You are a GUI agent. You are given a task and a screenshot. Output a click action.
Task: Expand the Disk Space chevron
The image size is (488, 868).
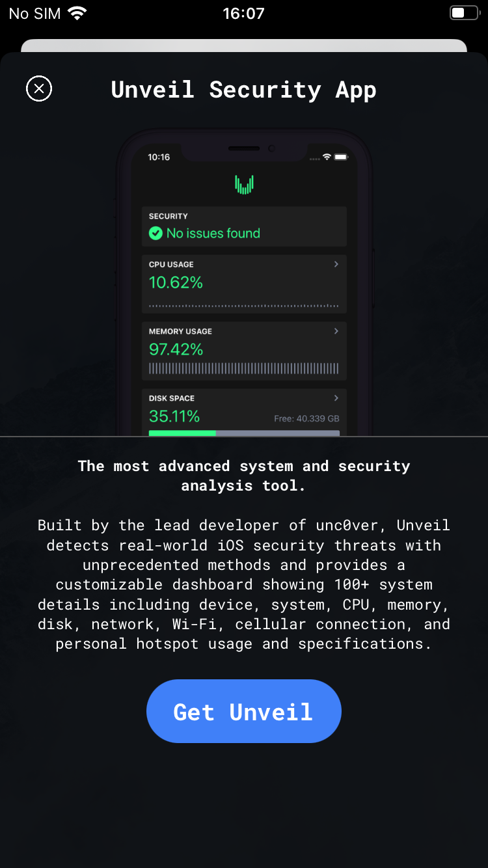tap(336, 398)
